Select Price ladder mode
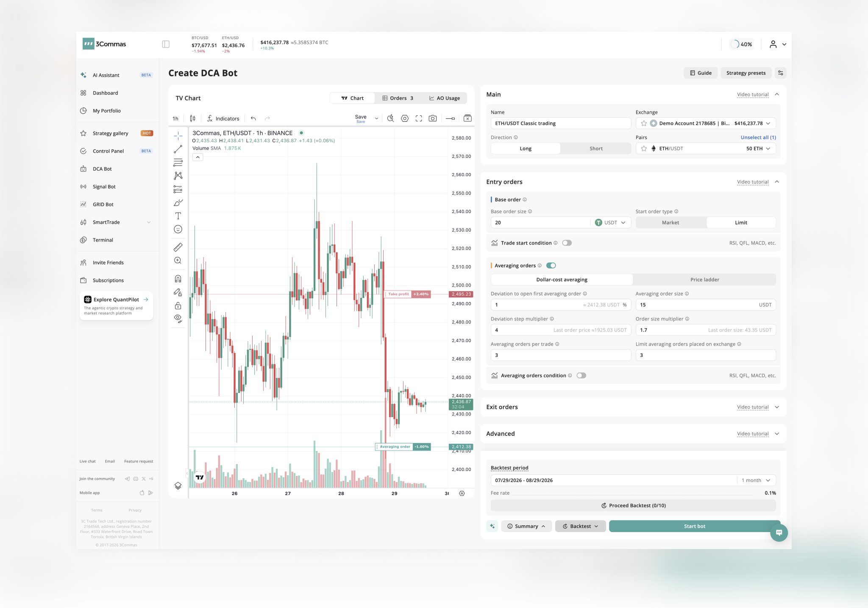The image size is (868, 608). click(x=704, y=280)
